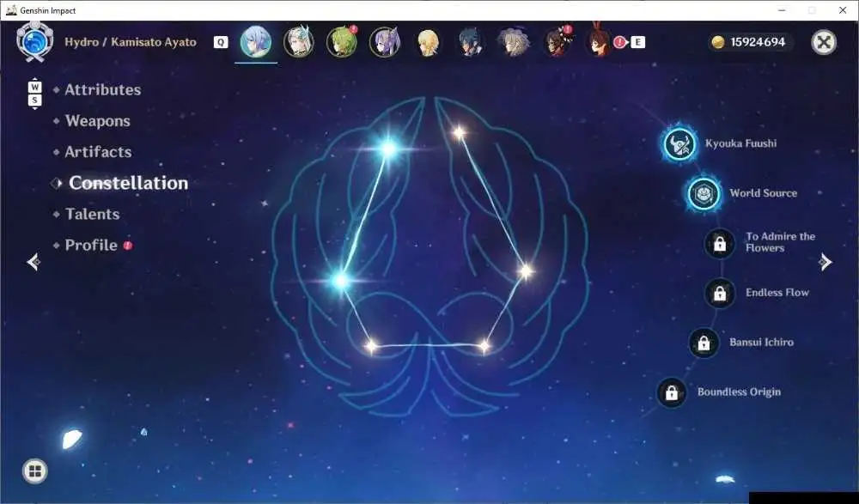The image size is (859, 504).
Task: Click the locked To Admire the Flowers node
Action: [719, 243]
